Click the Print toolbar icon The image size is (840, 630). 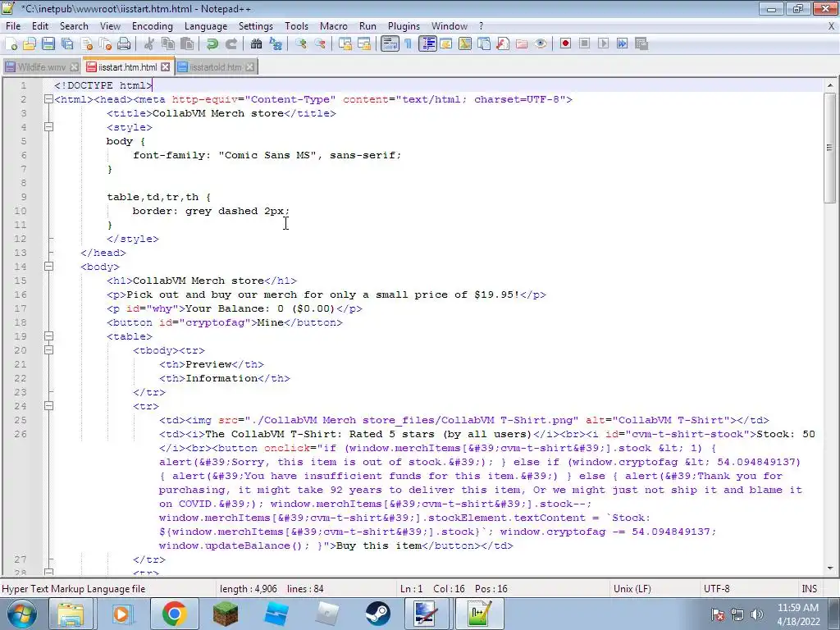tap(124, 44)
